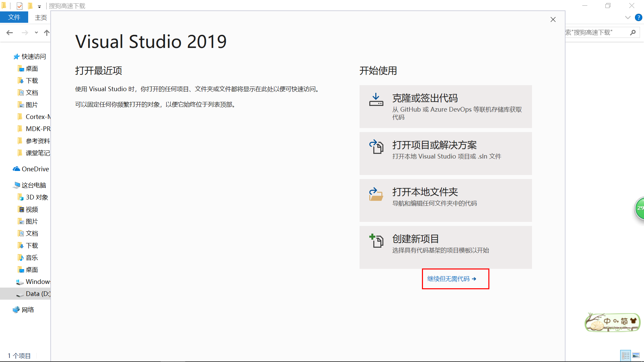Open the 文件 menu tab
This screenshot has width=644, height=362.
pos(14,17)
